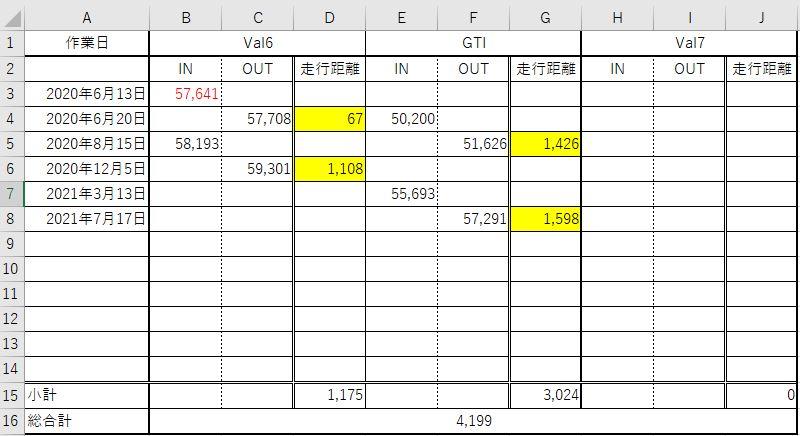
Task: Select 走行距離 cell under Val7
Action: click(761, 68)
